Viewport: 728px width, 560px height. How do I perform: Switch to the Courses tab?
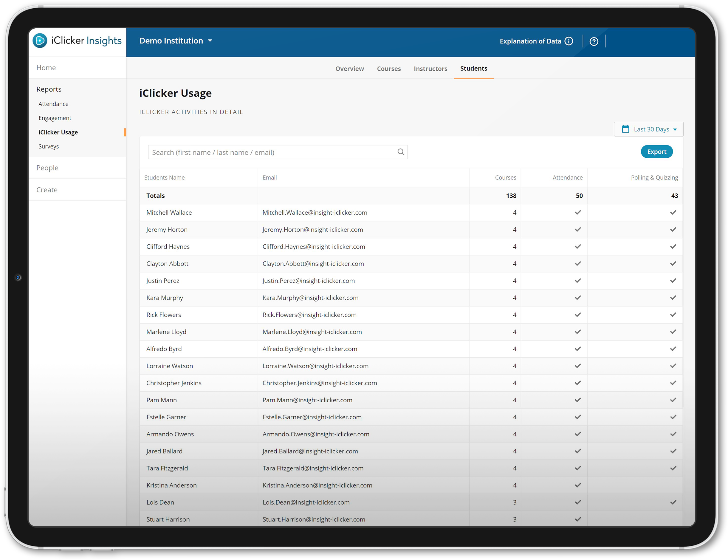tap(389, 68)
